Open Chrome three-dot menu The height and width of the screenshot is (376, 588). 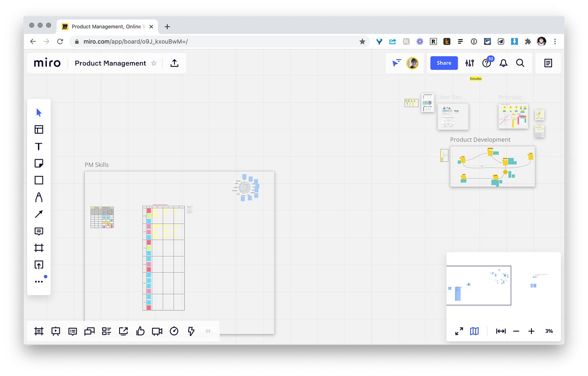tap(555, 41)
